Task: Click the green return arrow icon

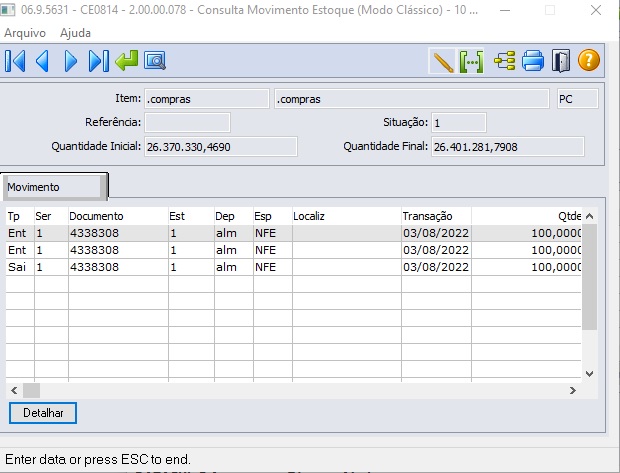Action: 127,61
